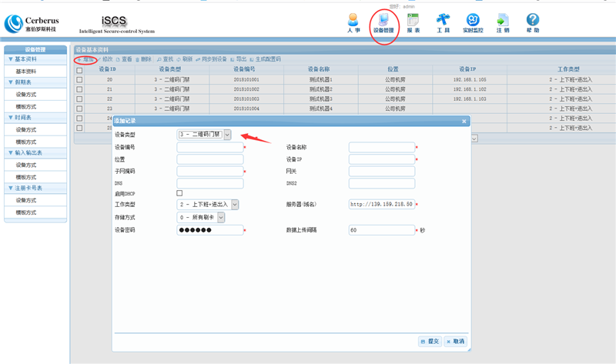Click the 增加 (Add) toolbar button
Screen dimensions: 616x364
[x=86, y=59]
